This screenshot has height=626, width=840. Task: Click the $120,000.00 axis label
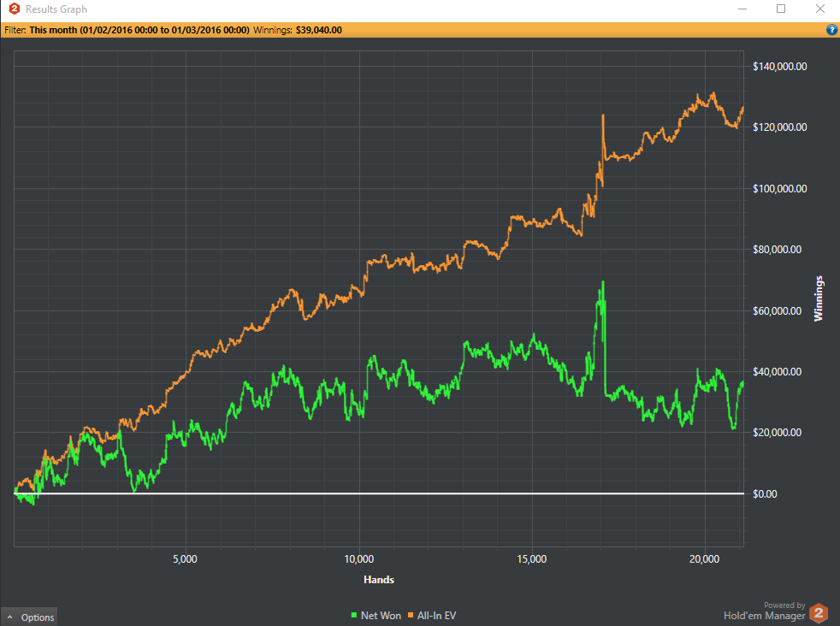[x=779, y=127]
